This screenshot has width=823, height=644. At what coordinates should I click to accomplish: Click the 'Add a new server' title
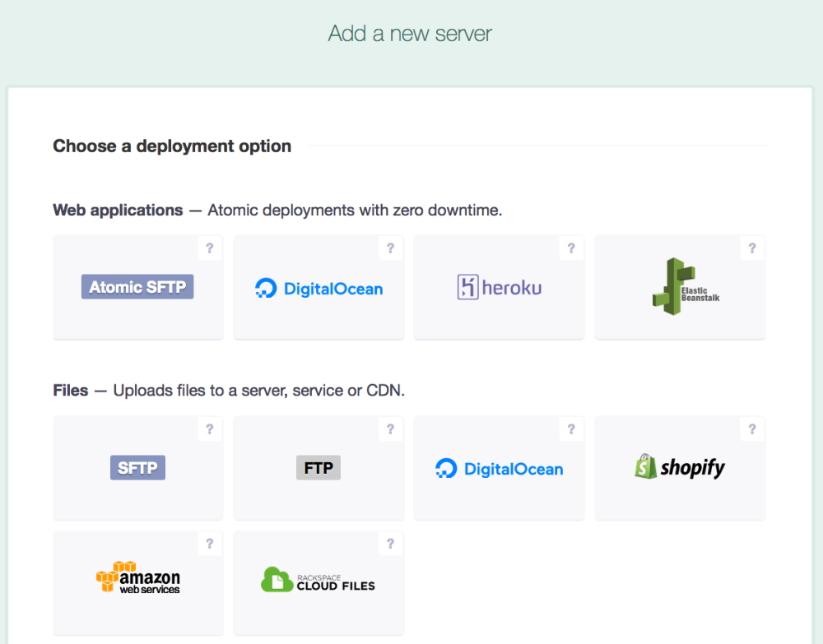pyautogui.click(x=410, y=34)
